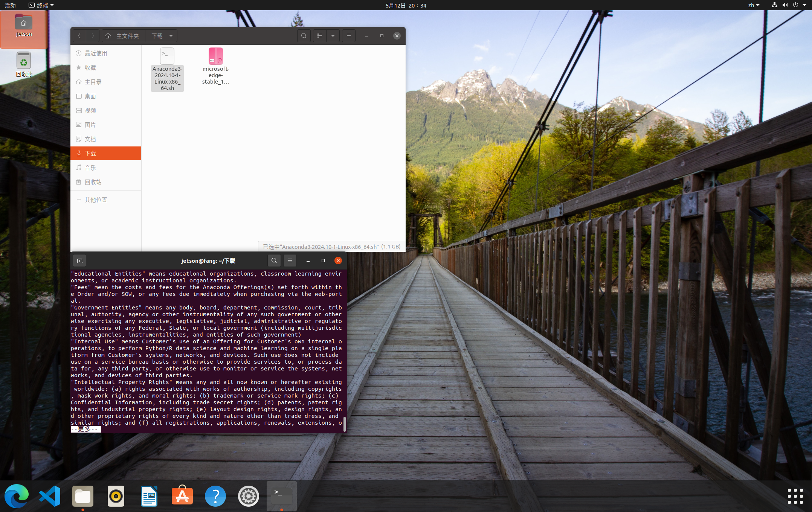Open Settings from the dock
The height and width of the screenshot is (512, 812).
click(249, 496)
